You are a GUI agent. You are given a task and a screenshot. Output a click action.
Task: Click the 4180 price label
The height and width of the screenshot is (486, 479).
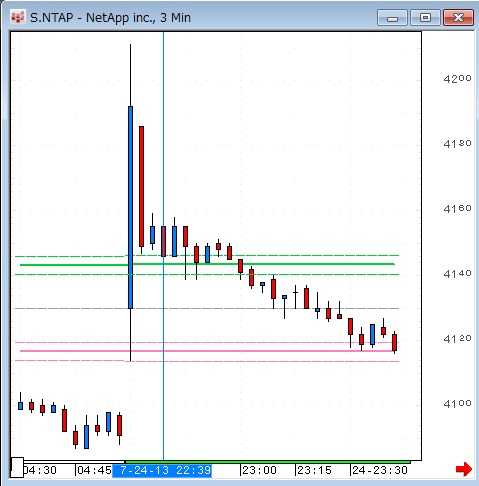457,144
